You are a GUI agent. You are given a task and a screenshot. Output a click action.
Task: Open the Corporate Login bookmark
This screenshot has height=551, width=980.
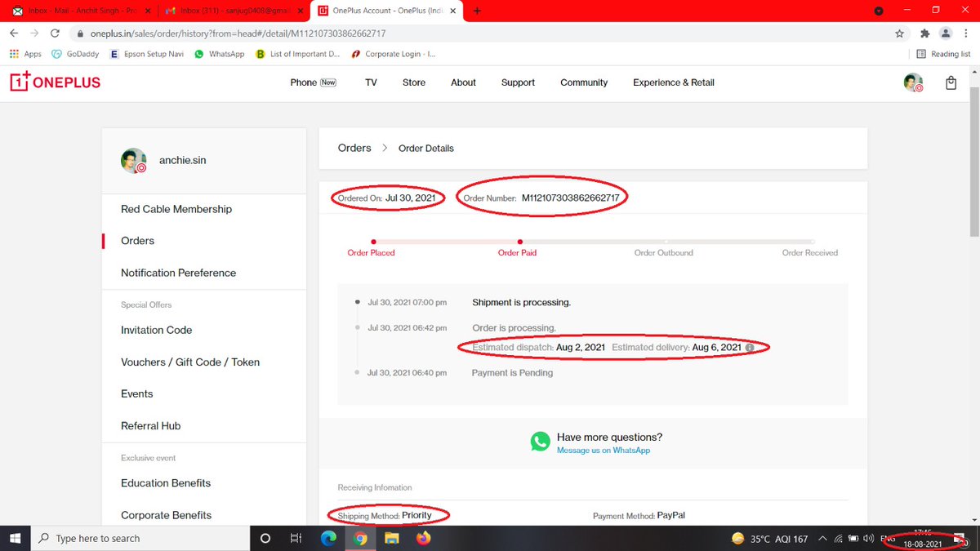tap(393, 54)
